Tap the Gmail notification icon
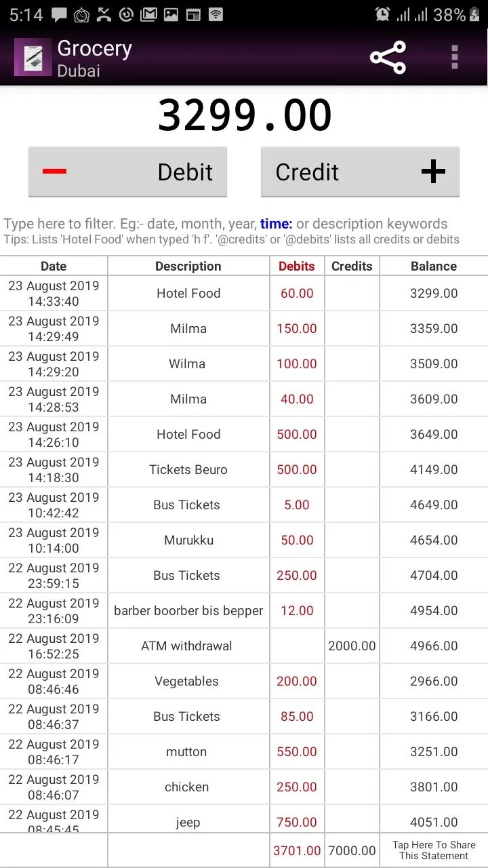488x868 pixels. pos(149,14)
